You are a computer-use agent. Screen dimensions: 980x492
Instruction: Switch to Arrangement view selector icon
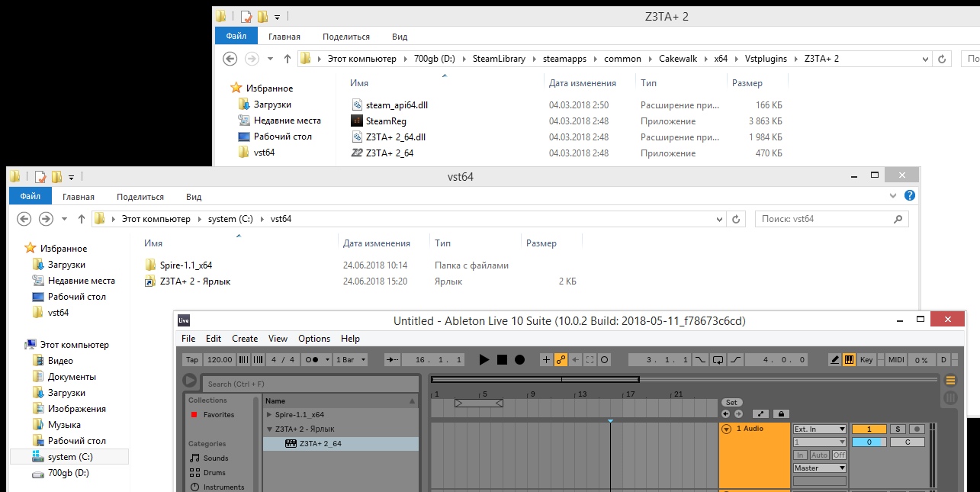coord(950,380)
